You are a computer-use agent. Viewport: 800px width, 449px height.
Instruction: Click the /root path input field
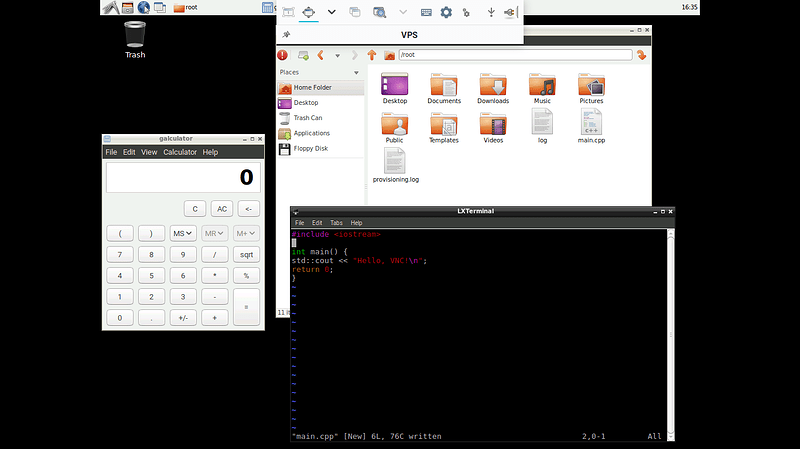click(x=514, y=55)
